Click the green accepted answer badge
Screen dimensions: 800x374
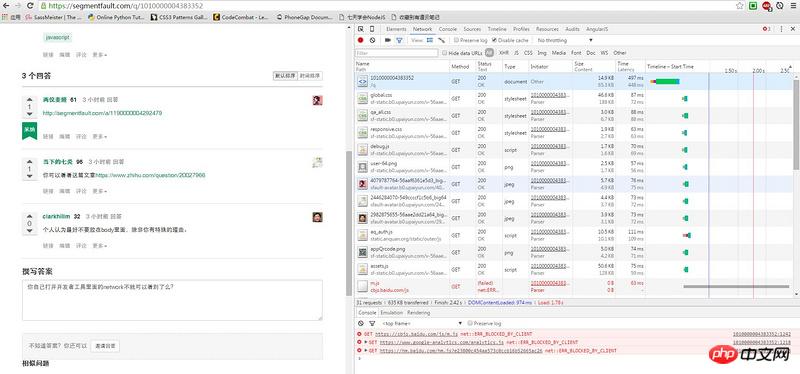click(x=30, y=131)
